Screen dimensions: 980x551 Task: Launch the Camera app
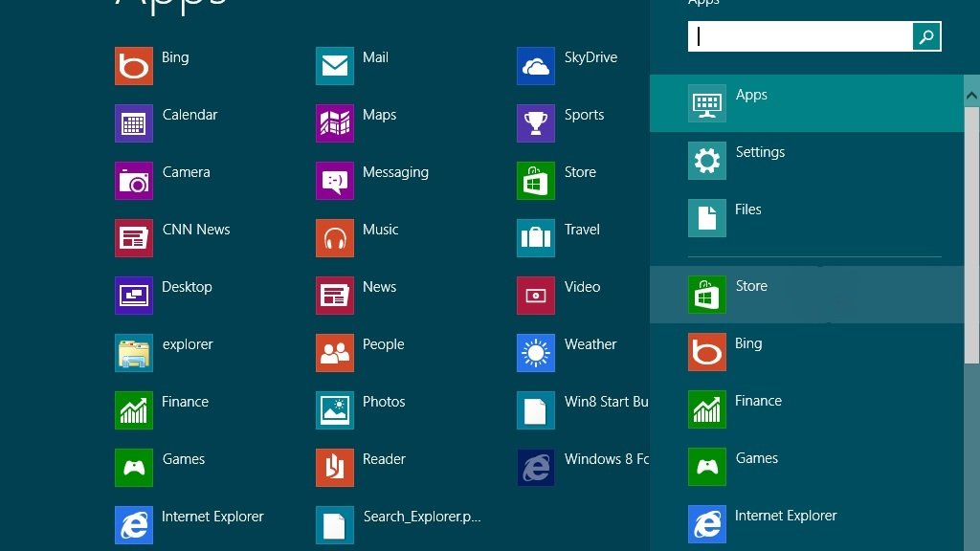point(134,181)
